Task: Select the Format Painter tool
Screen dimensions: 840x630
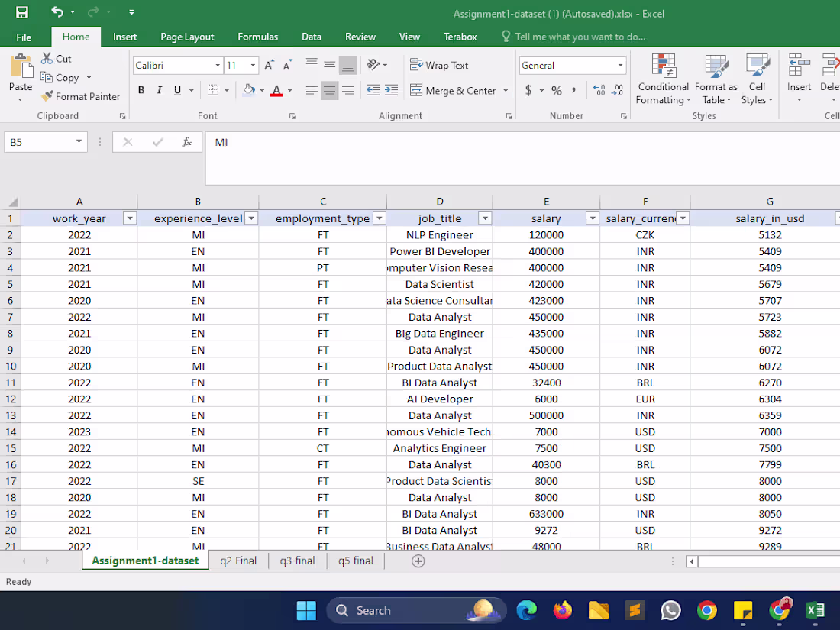Action: point(81,96)
